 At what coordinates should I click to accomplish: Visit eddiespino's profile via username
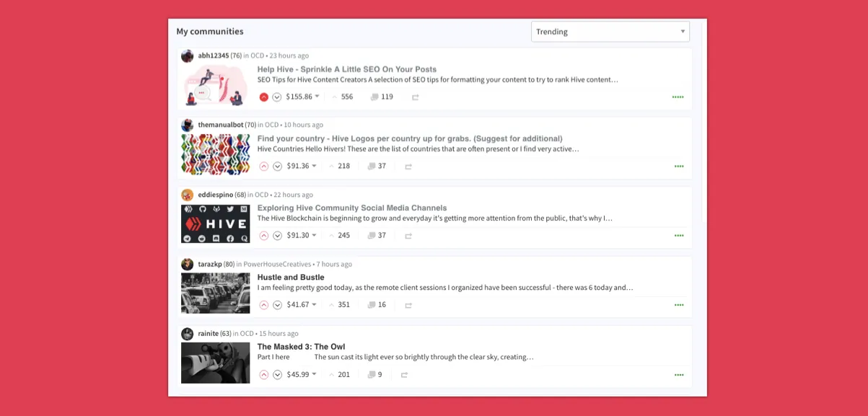(216, 195)
